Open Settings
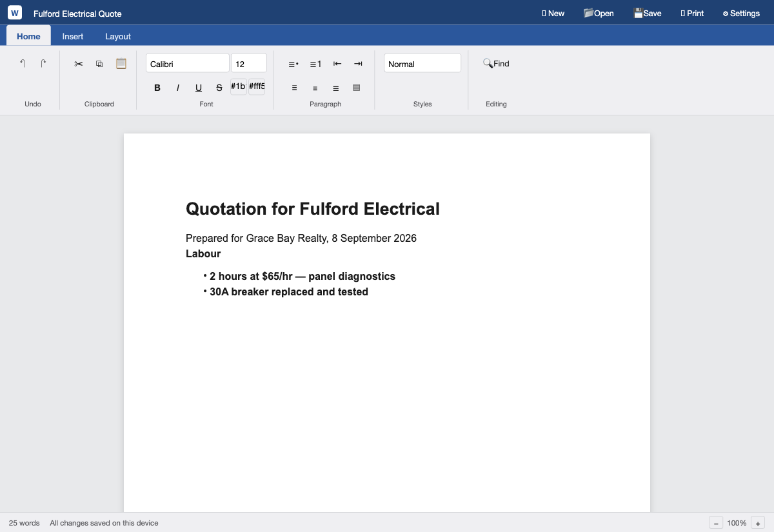Image resolution: width=774 pixels, height=532 pixels. pyautogui.click(x=741, y=13)
